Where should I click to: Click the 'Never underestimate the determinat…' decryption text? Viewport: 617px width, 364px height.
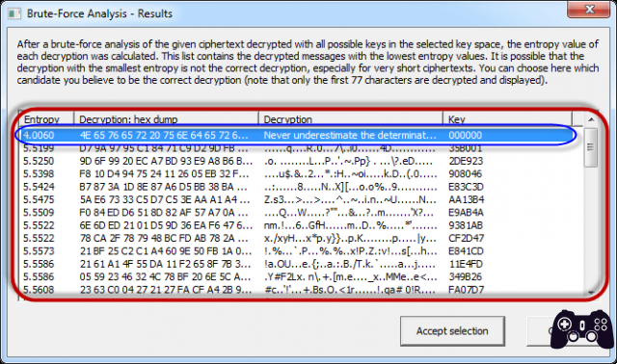(350, 135)
